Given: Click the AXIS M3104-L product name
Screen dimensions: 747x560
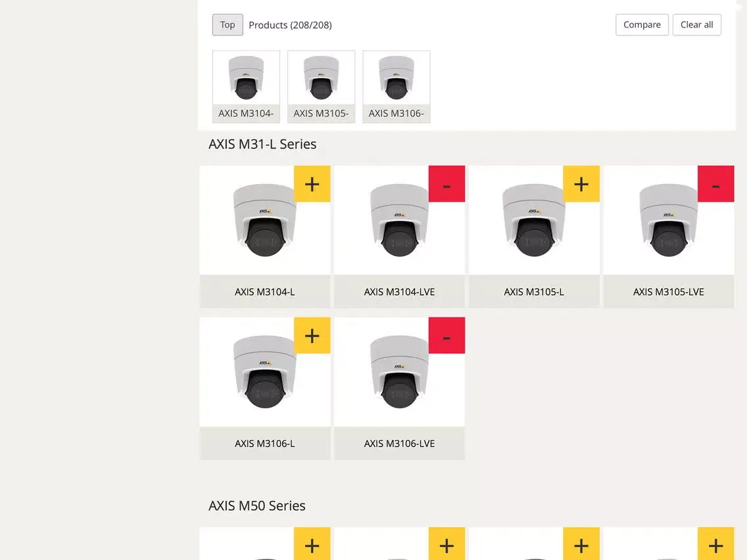Looking at the screenshot, I should (264, 292).
